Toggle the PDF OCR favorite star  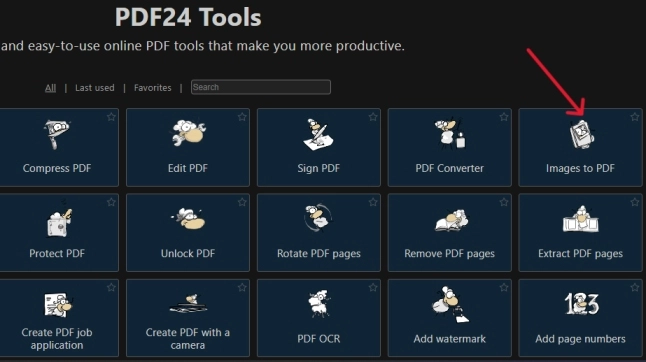tap(373, 287)
